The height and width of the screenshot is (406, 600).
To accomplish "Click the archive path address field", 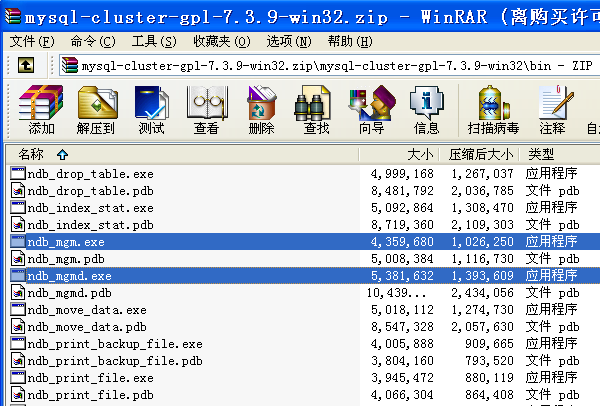I will 329,65.
